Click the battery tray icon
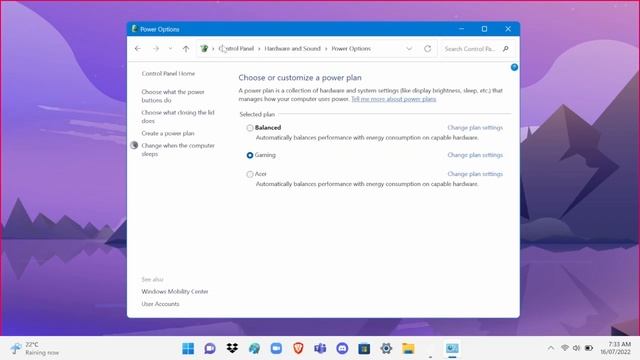 (589, 348)
